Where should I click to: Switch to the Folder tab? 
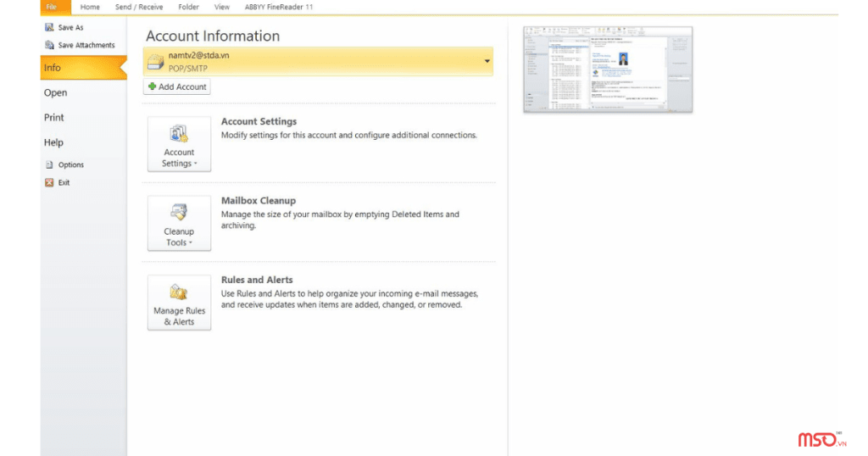click(x=188, y=7)
